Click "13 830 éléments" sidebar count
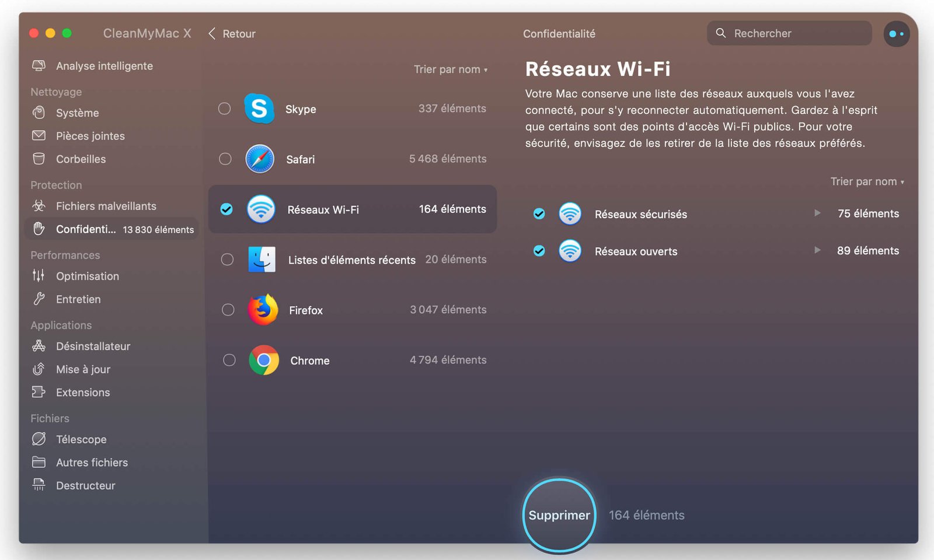 click(158, 230)
